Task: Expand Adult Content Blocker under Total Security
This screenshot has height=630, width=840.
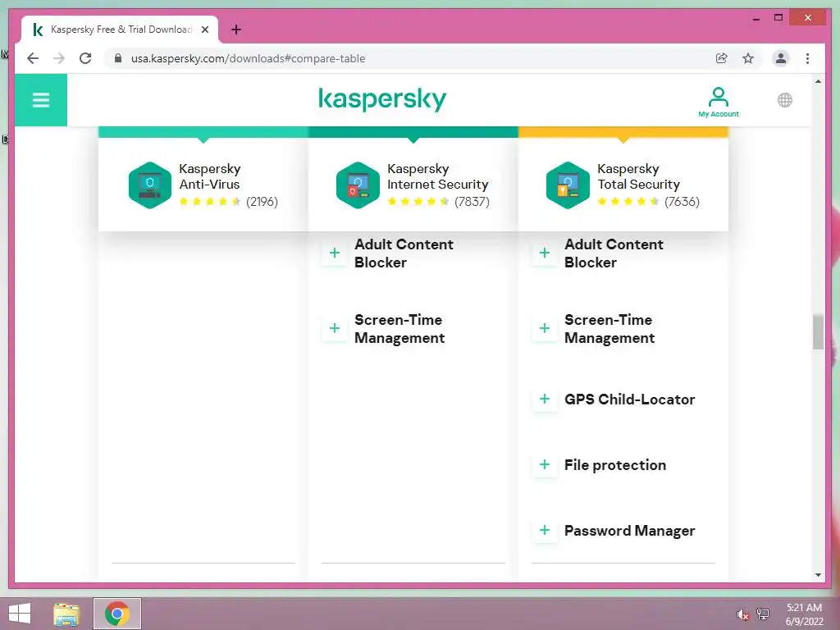Action: click(545, 253)
